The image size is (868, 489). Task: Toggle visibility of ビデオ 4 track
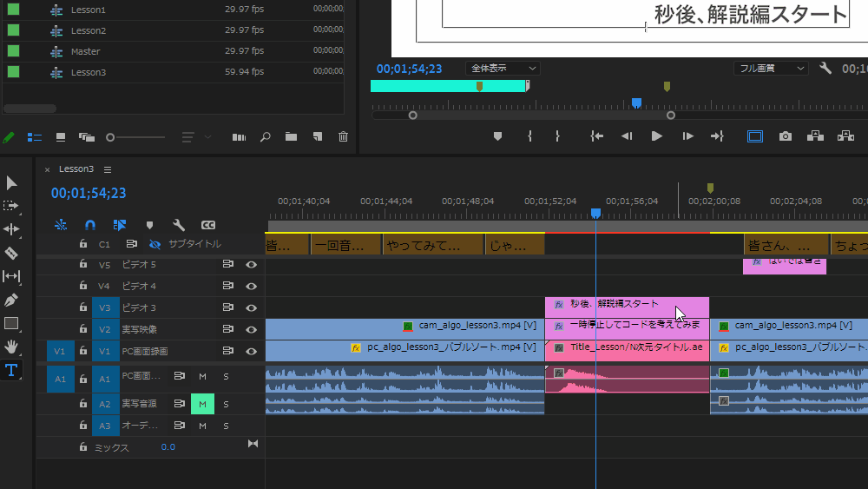[x=252, y=287]
